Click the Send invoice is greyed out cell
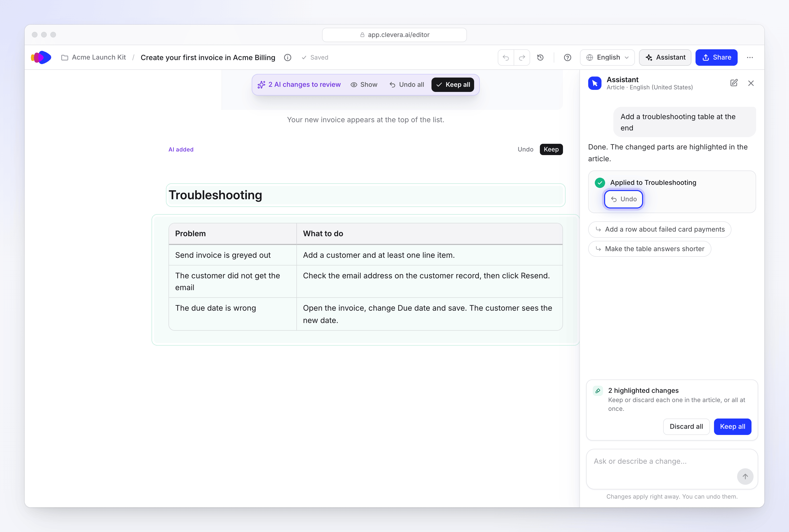 coord(232,255)
